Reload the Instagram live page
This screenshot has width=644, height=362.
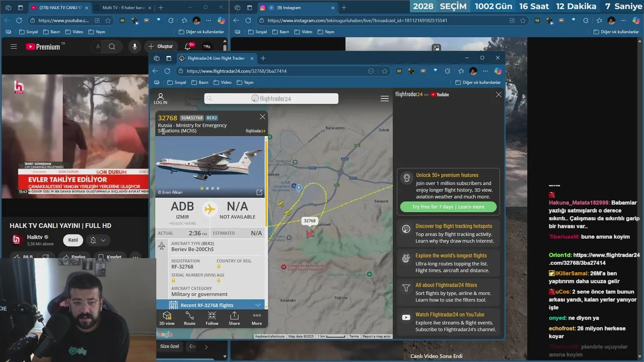pos(248,21)
